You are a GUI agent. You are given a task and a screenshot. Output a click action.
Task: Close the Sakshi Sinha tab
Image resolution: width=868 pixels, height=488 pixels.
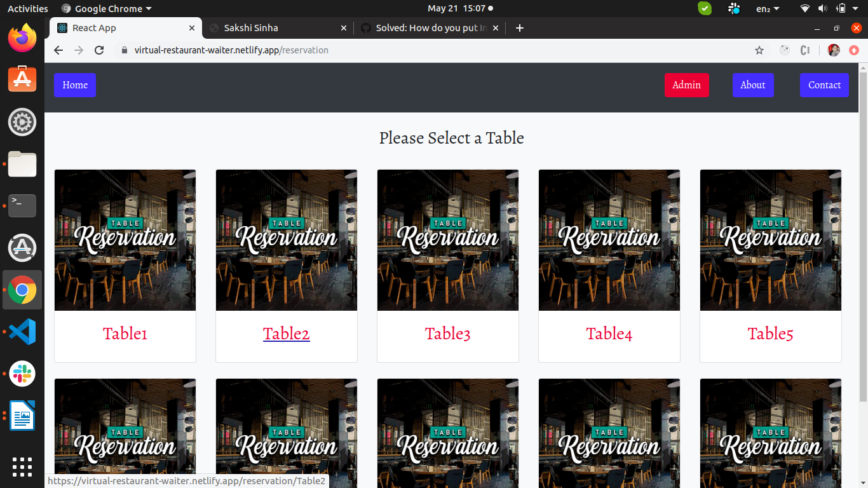tap(344, 28)
